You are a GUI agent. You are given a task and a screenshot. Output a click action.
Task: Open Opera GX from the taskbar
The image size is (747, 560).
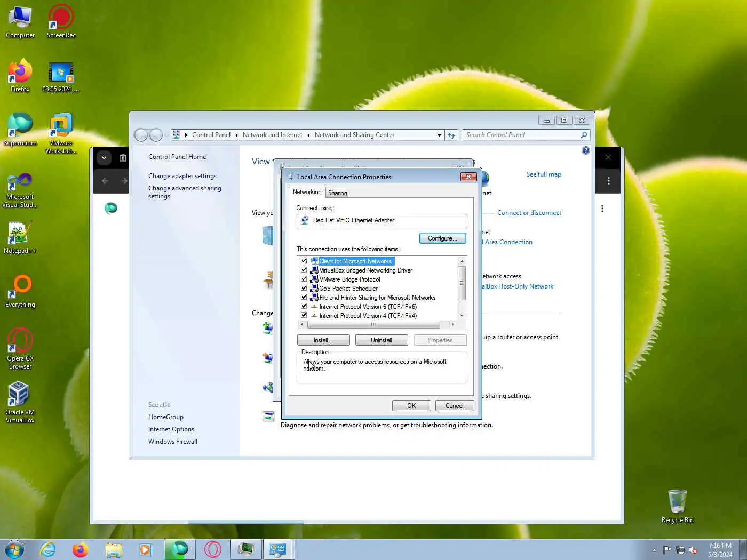pos(212,549)
